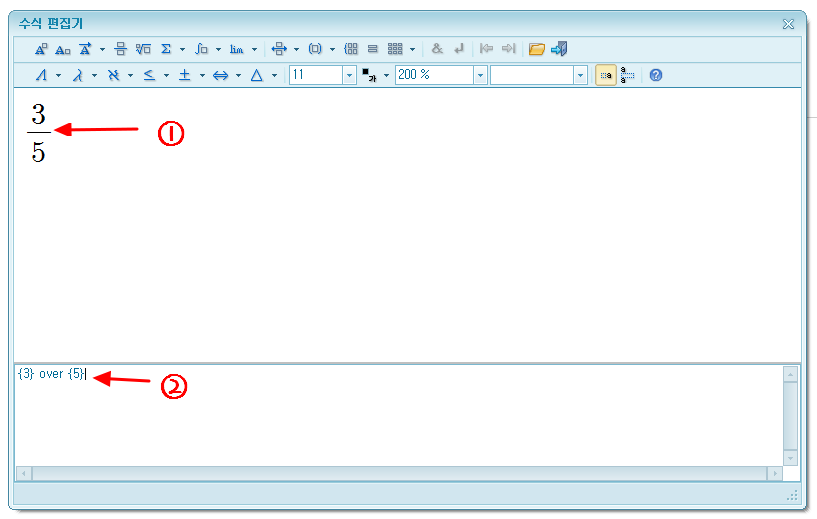Insert a vertical stack (pile) template
Image resolution: width=817 pixels, height=519 pixels.
[373, 50]
